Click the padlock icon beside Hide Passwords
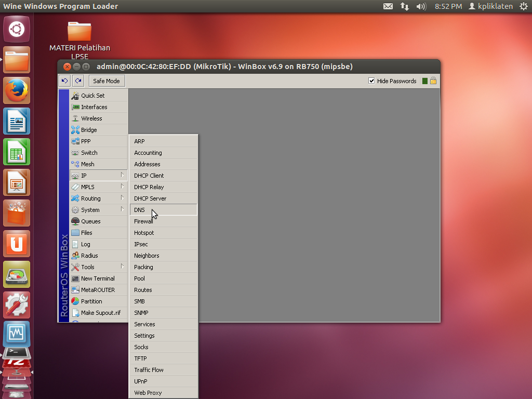The height and width of the screenshot is (399, 532). pos(433,81)
